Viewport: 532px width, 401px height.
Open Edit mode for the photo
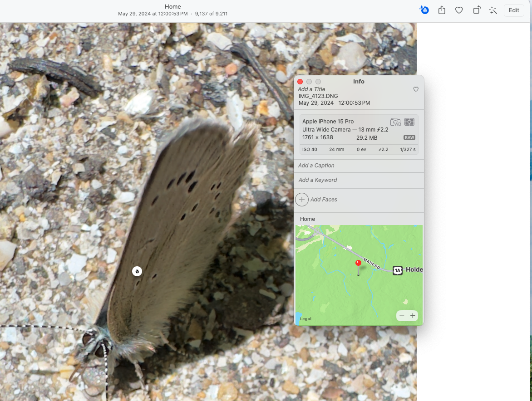514,10
